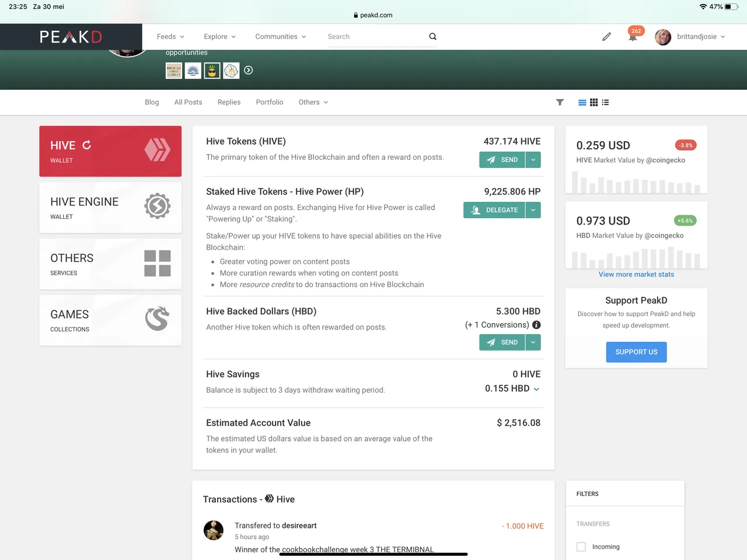
Task: Click the Support Us button
Action: [636, 352]
